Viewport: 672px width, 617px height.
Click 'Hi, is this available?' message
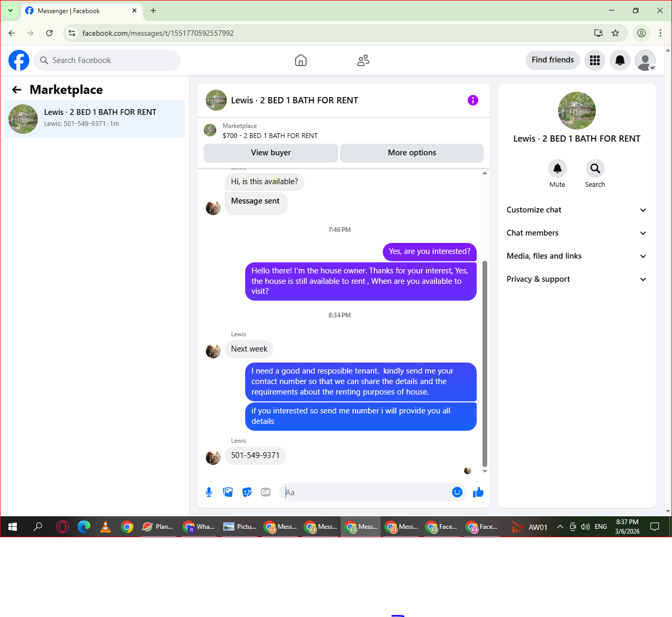(x=265, y=182)
